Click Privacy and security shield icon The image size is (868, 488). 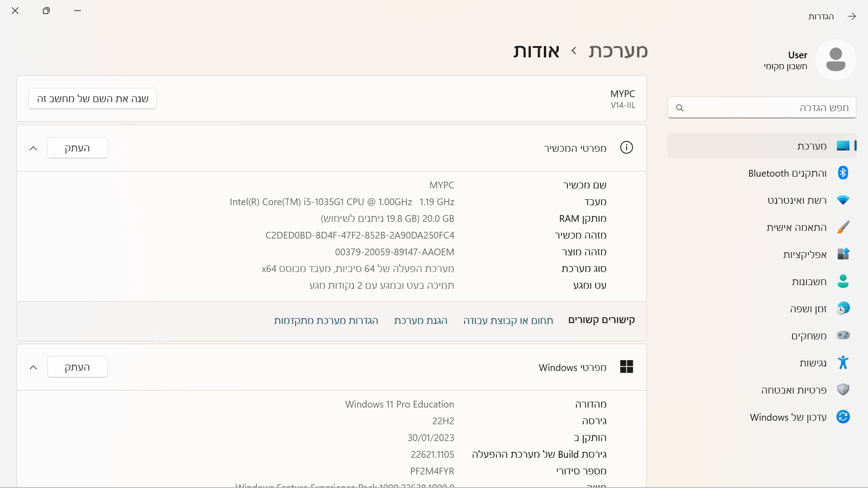tap(843, 390)
